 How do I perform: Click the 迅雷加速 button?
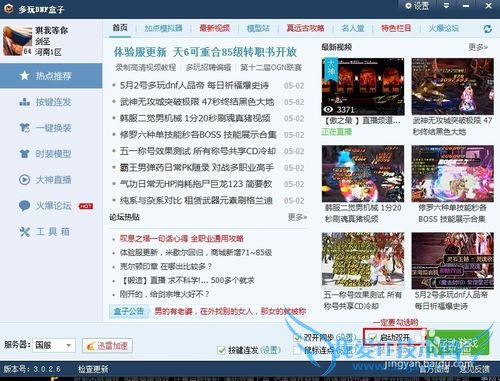tap(107, 346)
